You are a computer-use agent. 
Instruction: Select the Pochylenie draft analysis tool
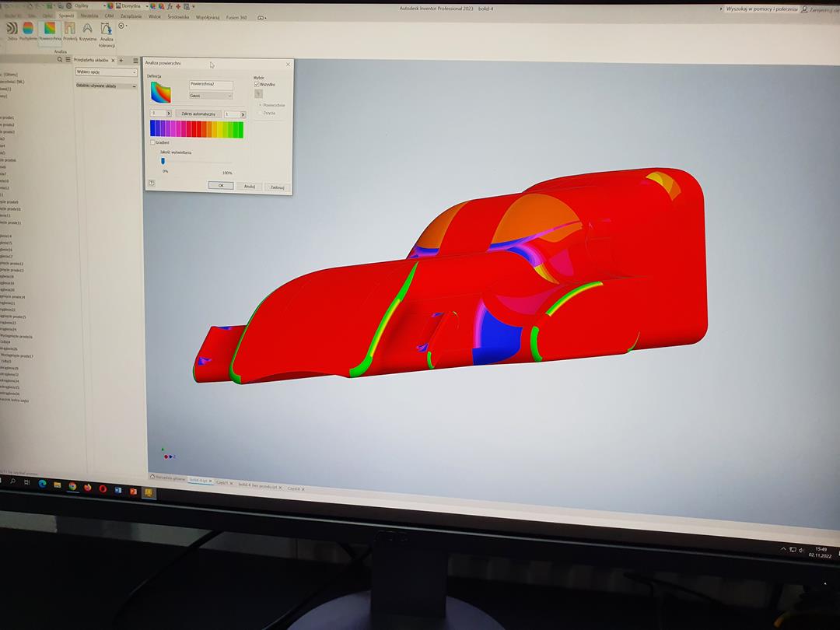click(28, 31)
